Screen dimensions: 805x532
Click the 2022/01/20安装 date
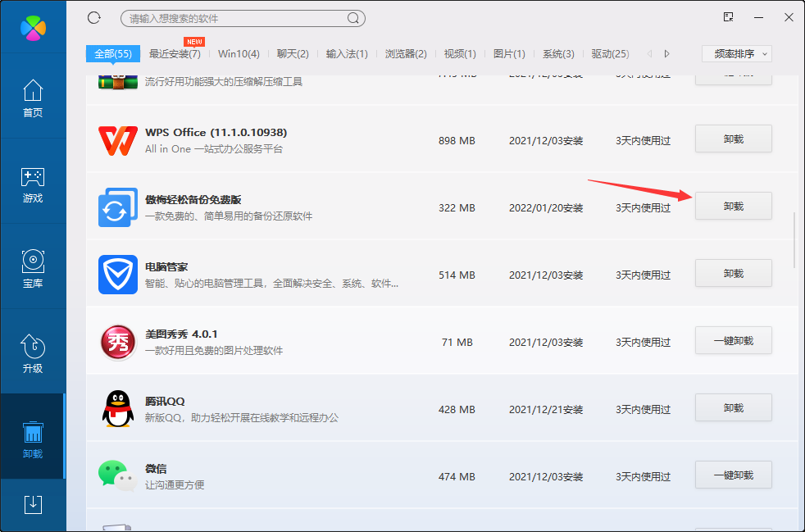click(x=546, y=208)
